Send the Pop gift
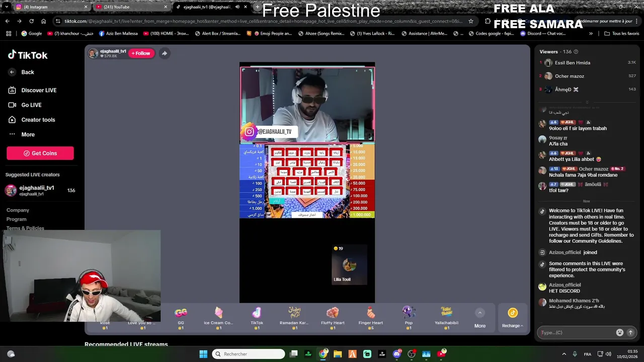Viewport: 644px width, 362px height. 409,318
